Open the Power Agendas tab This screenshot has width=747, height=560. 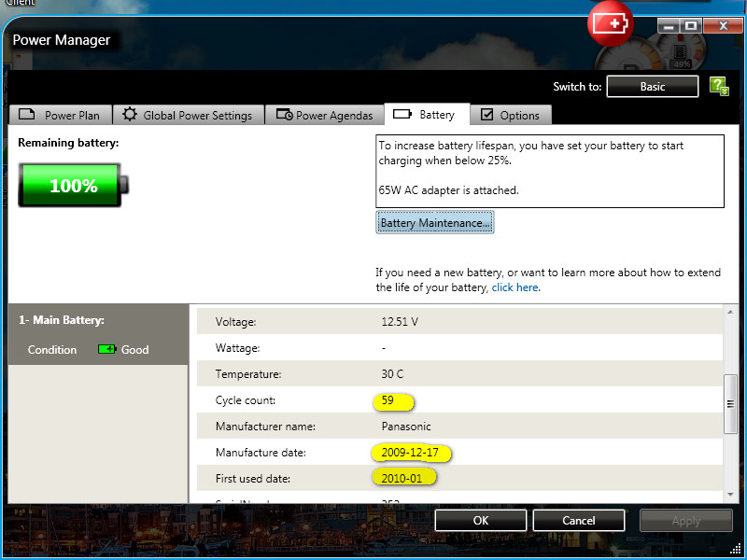[324, 115]
